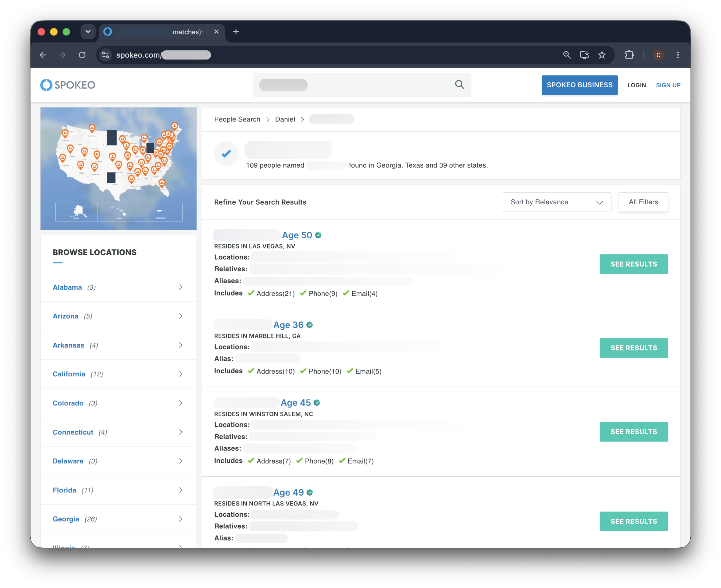
Task: Open the Sort by Relevance dropdown
Action: point(557,202)
